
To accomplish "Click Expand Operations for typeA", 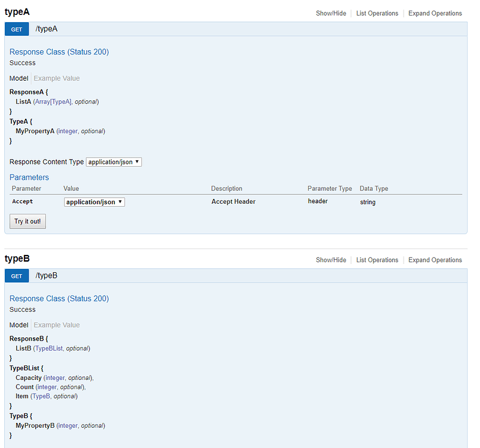I will [x=435, y=13].
